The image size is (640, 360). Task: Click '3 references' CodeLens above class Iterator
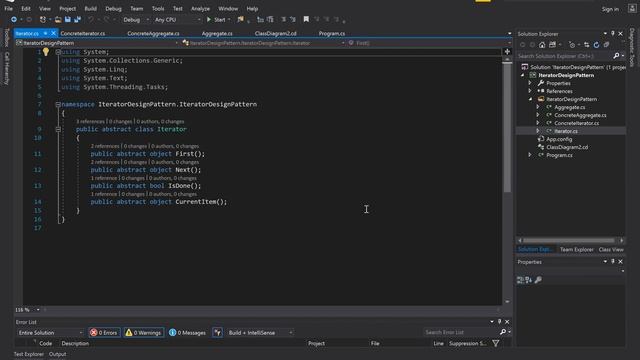click(x=90, y=121)
